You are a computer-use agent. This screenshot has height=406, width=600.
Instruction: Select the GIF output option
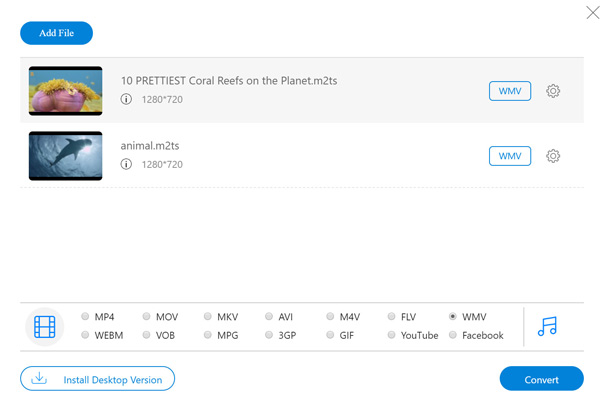(331, 335)
